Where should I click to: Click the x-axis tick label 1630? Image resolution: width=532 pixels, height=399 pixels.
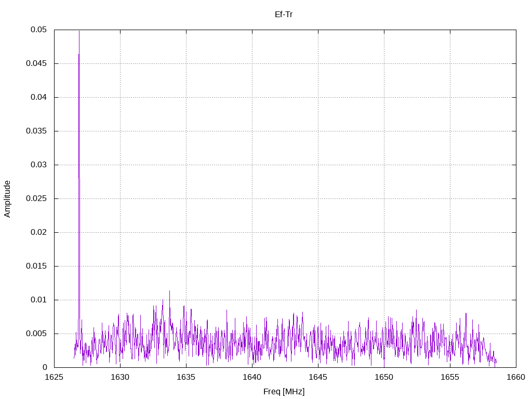[x=120, y=377]
